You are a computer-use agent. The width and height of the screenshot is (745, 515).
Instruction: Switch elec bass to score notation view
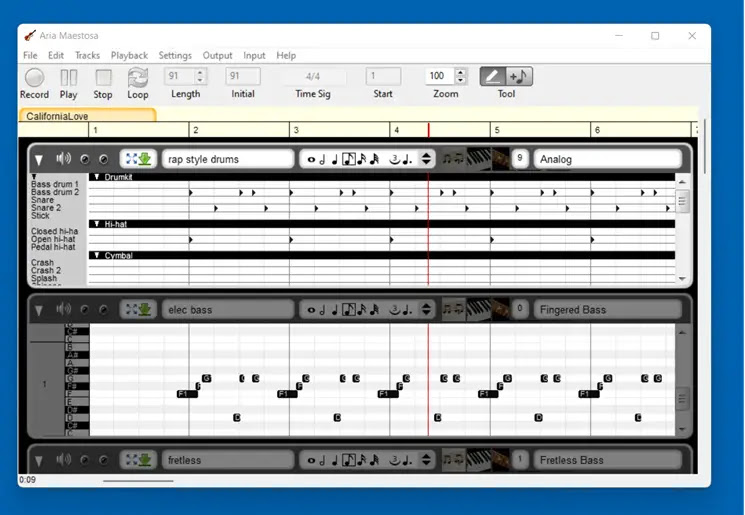(x=454, y=309)
